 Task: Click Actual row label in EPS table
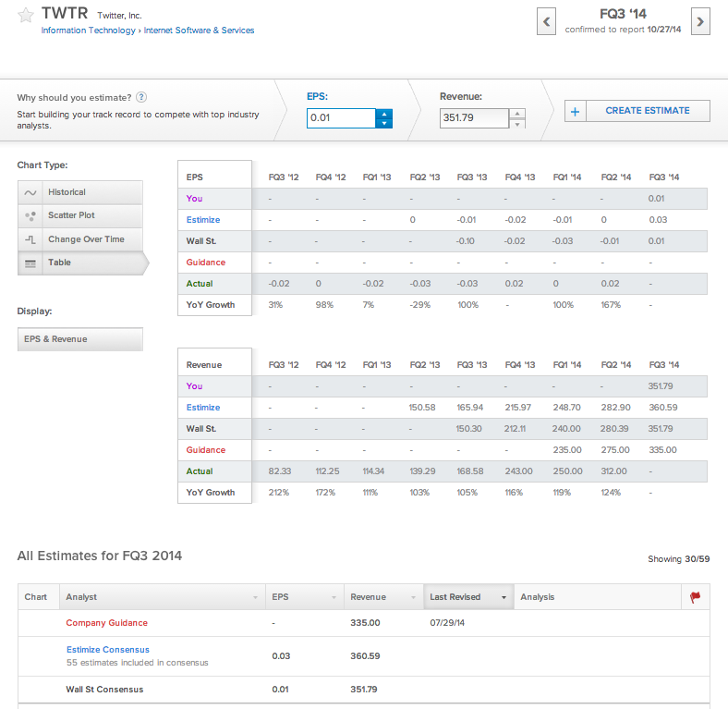200,284
